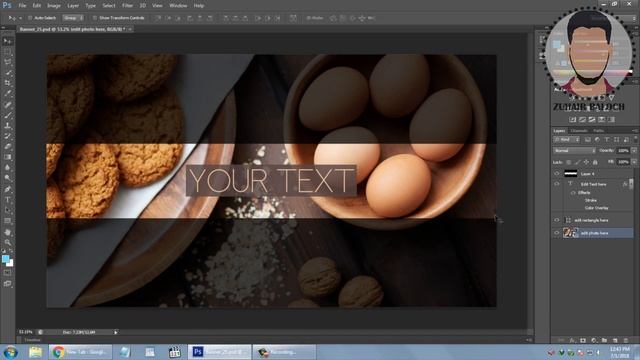
Task: Switch to the Channels tab
Action: 579,131
